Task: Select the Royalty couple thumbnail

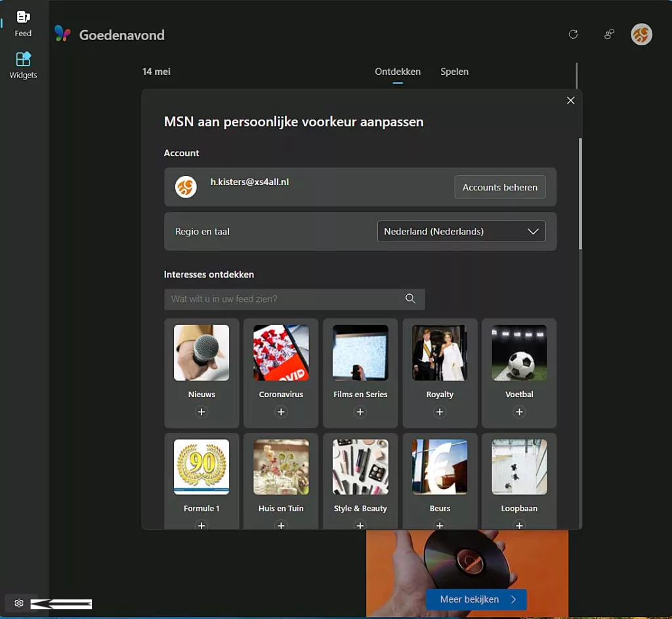Action: point(440,352)
